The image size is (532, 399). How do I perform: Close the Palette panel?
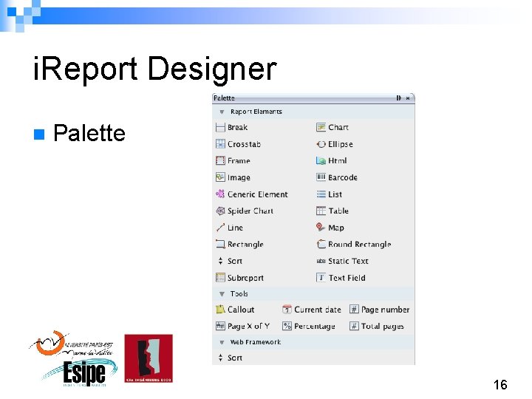(x=408, y=98)
